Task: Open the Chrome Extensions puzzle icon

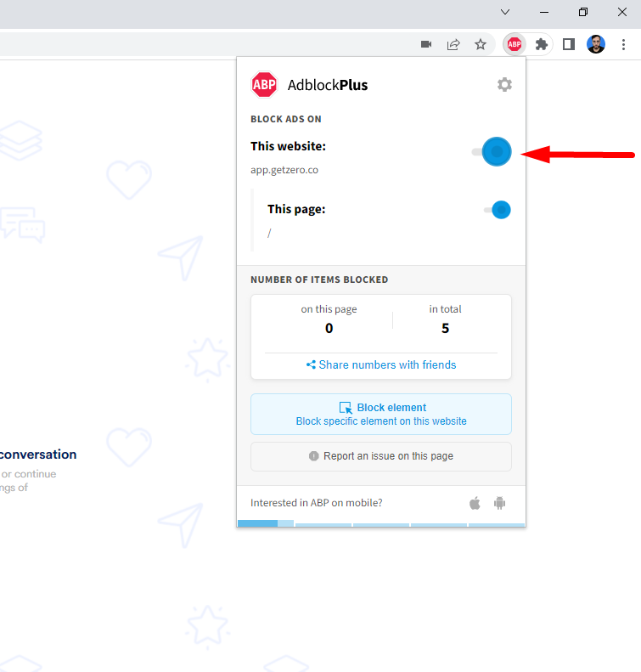Action: (x=541, y=44)
